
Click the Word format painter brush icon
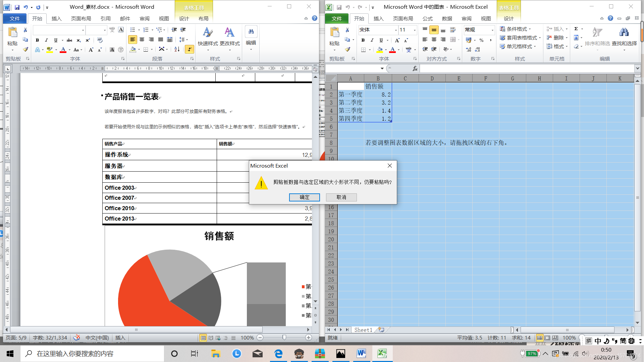click(25, 50)
